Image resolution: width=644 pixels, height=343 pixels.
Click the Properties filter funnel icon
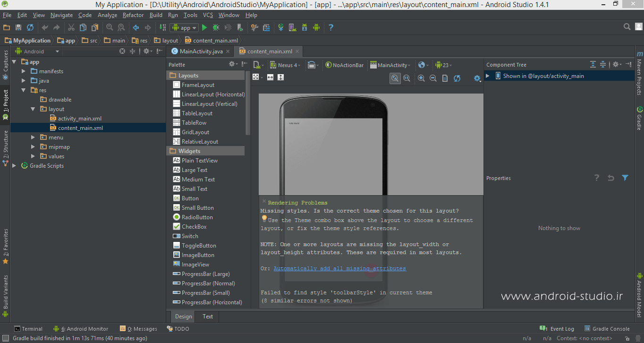[x=625, y=178]
